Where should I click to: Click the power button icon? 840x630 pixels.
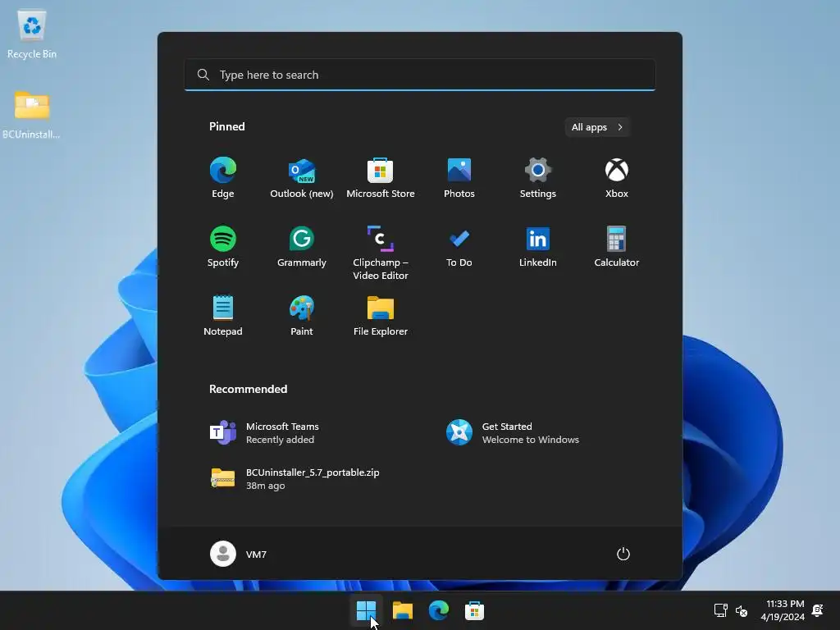pos(623,554)
